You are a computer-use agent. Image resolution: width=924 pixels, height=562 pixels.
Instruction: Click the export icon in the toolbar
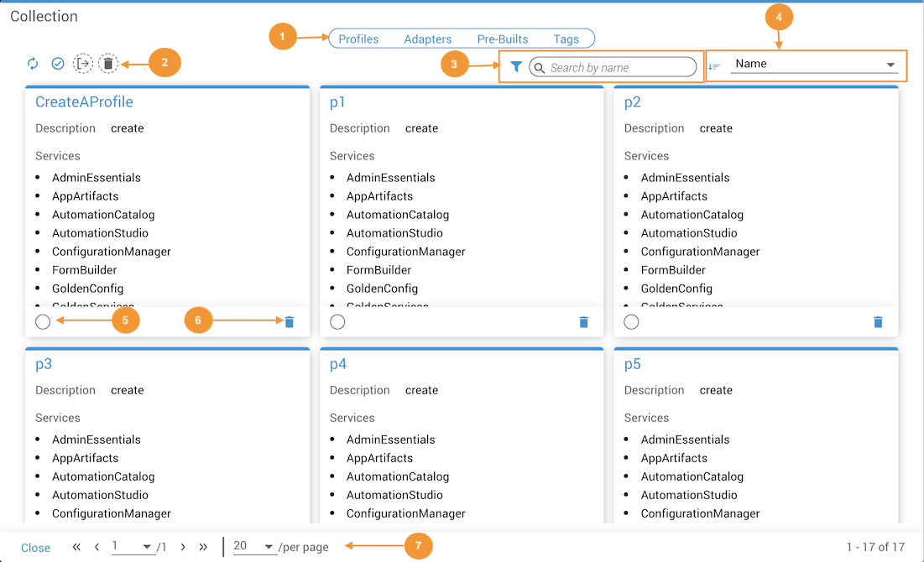[83, 64]
